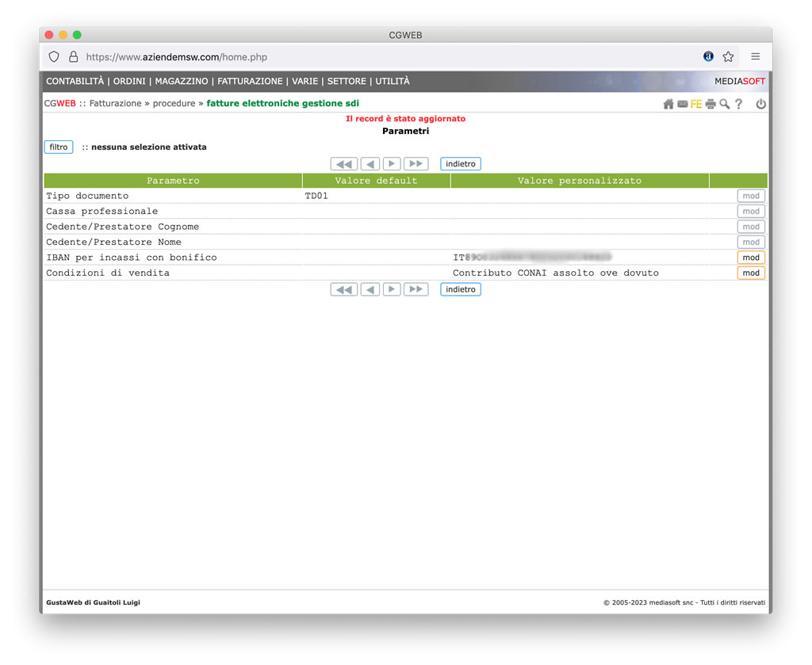Go to next record page using top arrow
The height and width of the screenshot is (665, 812).
(392, 164)
